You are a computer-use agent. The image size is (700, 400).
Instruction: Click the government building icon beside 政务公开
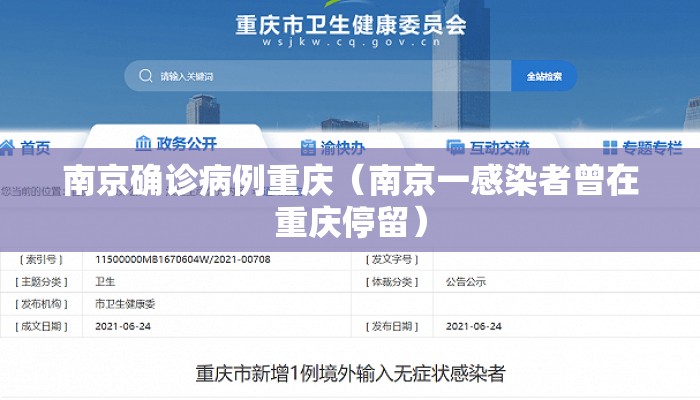[143, 143]
